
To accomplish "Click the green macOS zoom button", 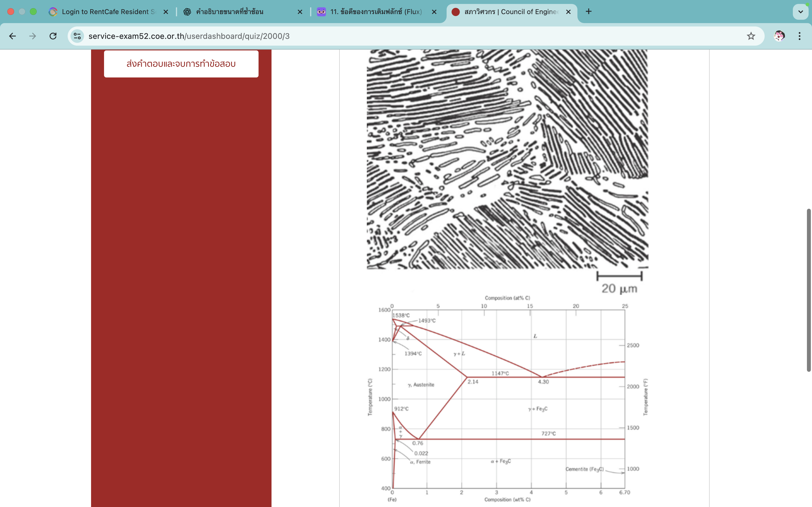I will pos(34,11).
